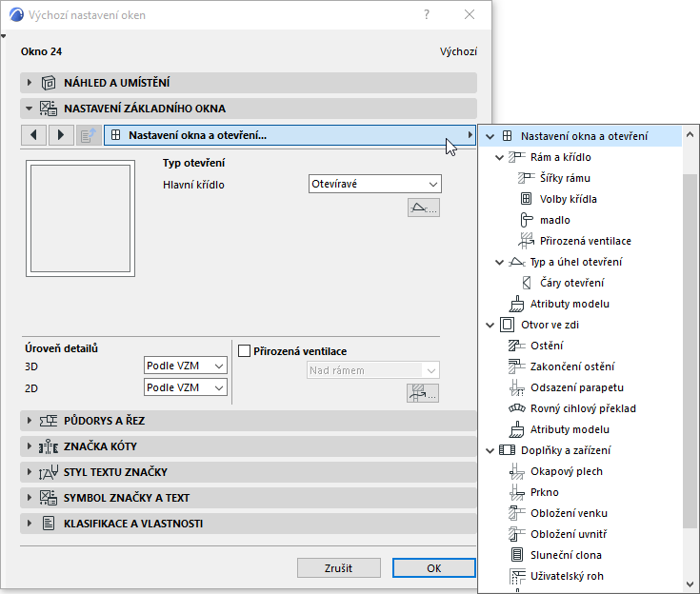Collapse NASTAVENÍ ZÁKLADNÍHO OKNA panel
700x594 pixels.
(x=29, y=109)
